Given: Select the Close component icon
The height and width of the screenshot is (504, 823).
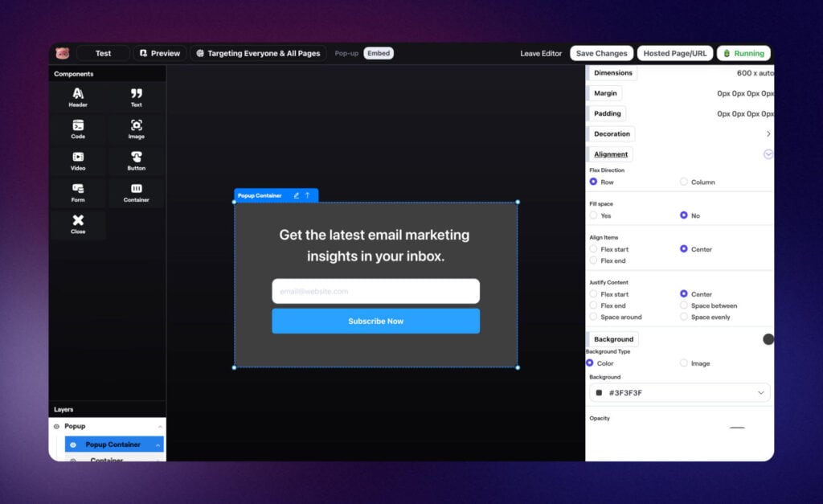Looking at the screenshot, I should coord(78,220).
